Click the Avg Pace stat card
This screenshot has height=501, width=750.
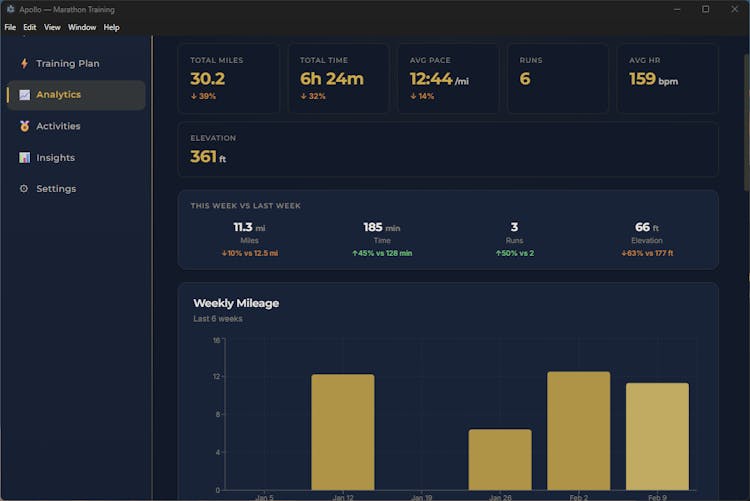448,78
